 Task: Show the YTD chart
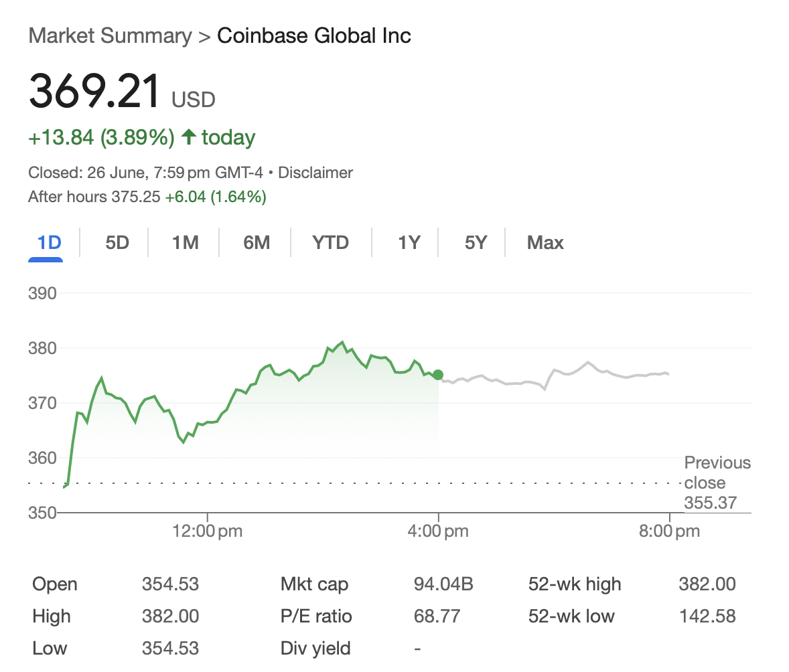(x=331, y=242)
